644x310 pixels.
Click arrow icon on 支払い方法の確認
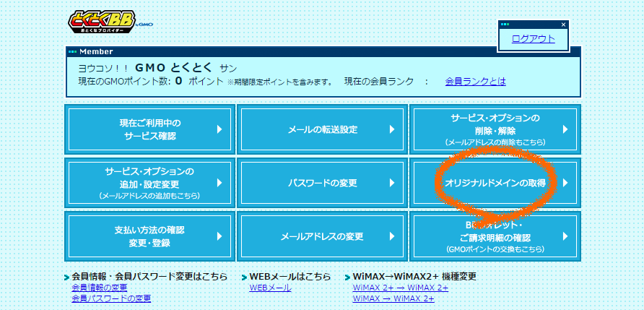[219, 236]
